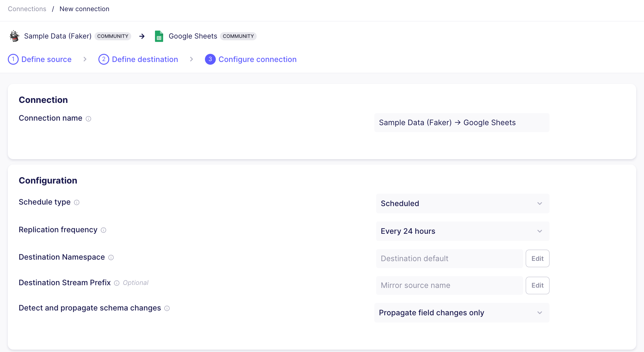Click info icon beside Destination Stream Prefix

pyautogui.click(x=117, y=283)
